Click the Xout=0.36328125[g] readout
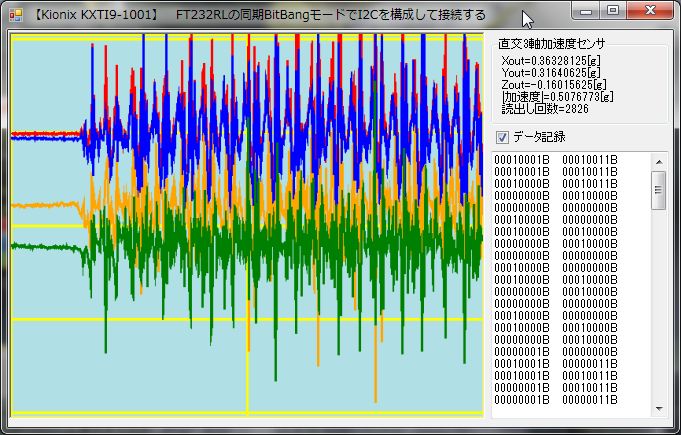This screenshot has height=435, width=681. (551, 60)
